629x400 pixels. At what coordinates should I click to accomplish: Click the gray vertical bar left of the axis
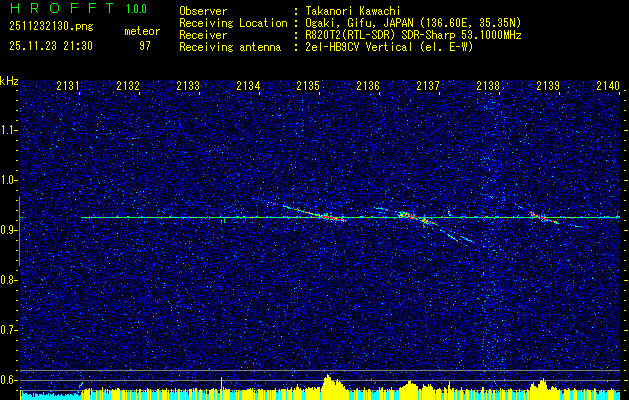coord(19,231)
